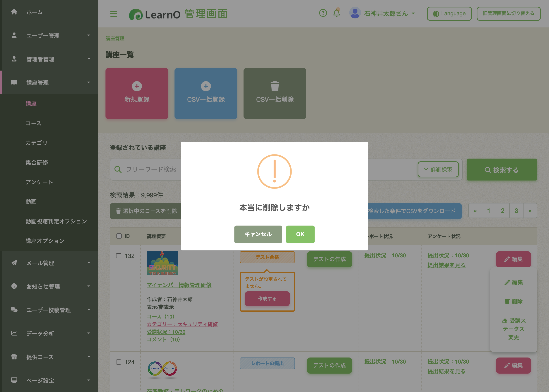Viewport: 549px width, 392px height.
Task: Check the box for course ID 124
Action: [x=119, y=362]
